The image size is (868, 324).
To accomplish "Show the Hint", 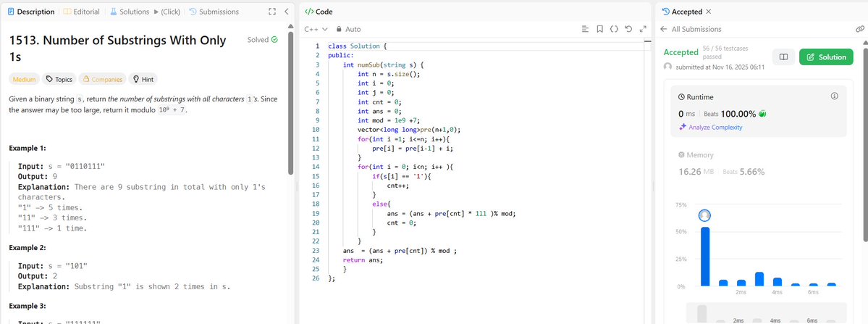I will click(143, 79).
